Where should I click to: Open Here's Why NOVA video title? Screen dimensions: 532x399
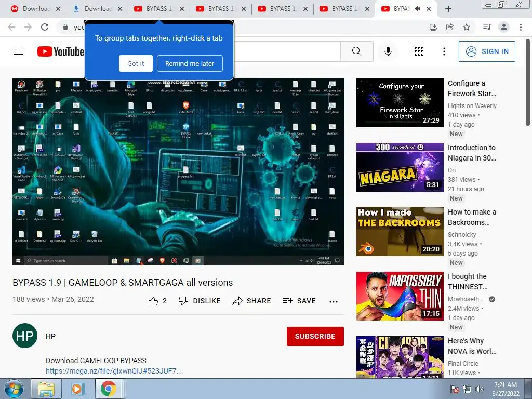472,346
